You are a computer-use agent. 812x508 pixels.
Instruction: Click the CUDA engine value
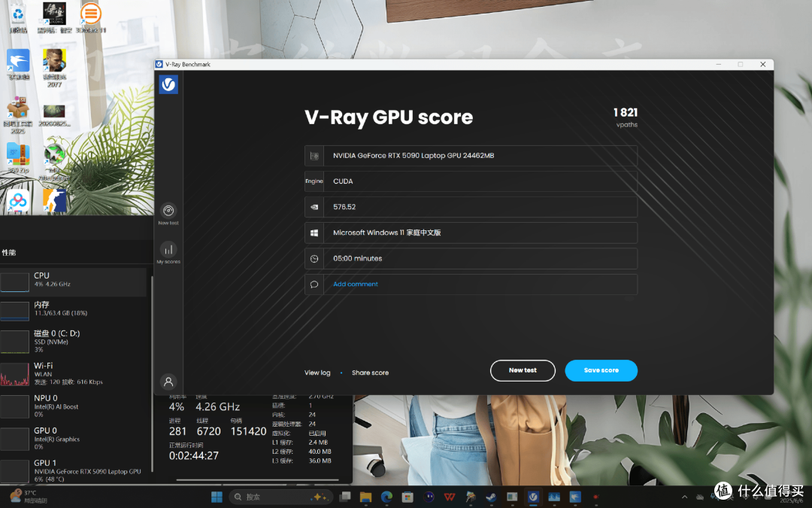[x=343, y=181]
